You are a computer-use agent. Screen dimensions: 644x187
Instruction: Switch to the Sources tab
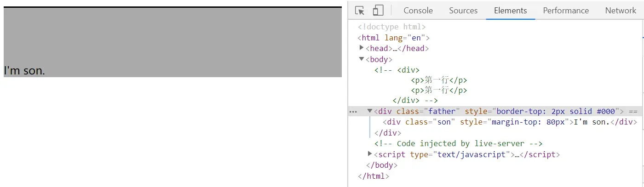(x=463, y=11)
